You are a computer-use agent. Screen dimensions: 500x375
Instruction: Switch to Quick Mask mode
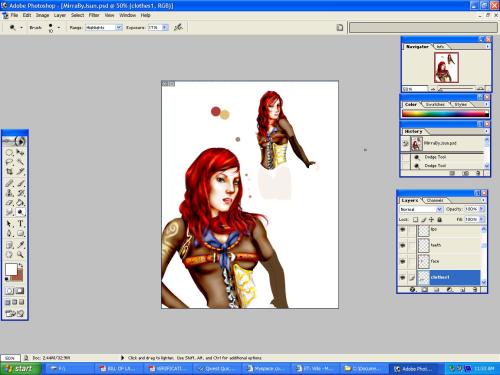click(x=20, y=291)
